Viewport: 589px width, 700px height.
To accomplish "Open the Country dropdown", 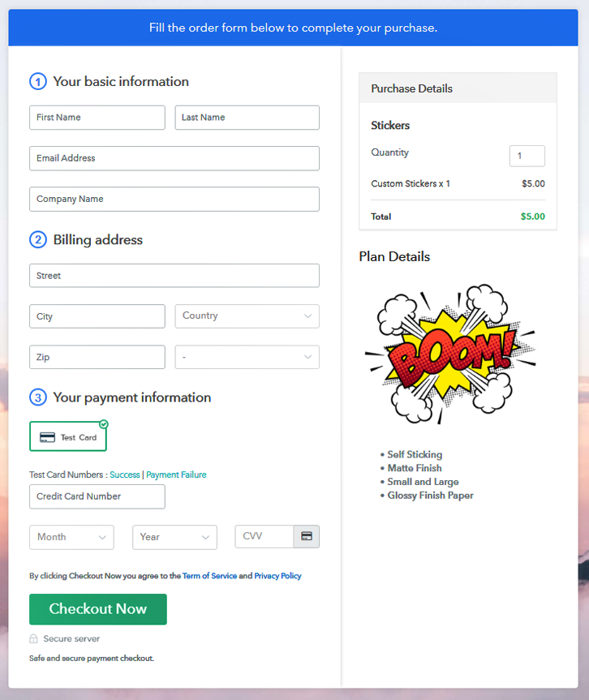I will coord(247,316).
